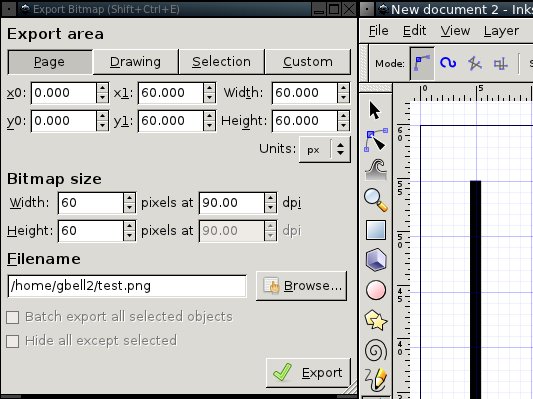Click the bitmap Width pixels field
This screenshot has height=399, width=533.
(91, 203)
